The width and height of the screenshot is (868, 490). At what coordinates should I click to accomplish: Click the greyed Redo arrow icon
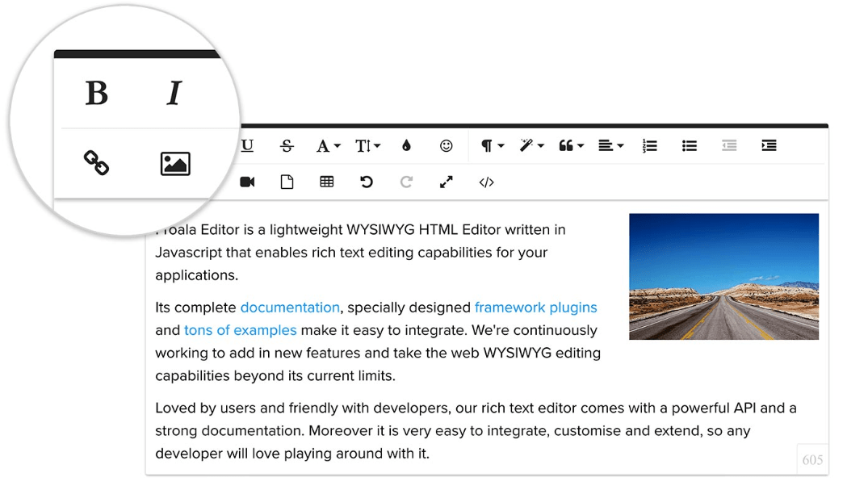tap(406, 182)
